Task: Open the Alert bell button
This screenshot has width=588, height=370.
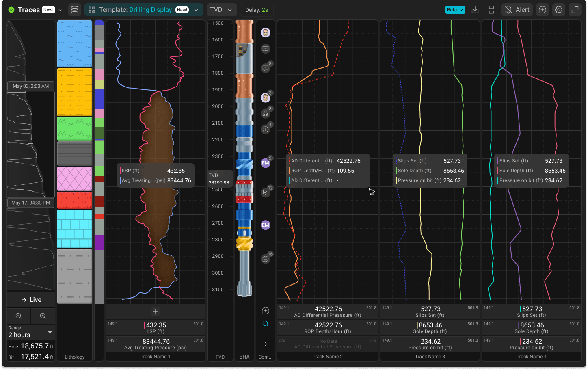Action: click(x=517, y=10)
